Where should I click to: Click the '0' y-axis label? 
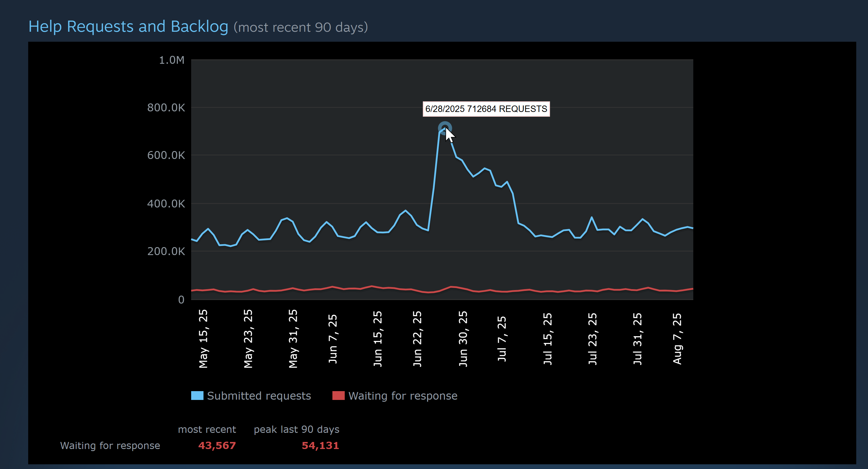tap(181, 299)
